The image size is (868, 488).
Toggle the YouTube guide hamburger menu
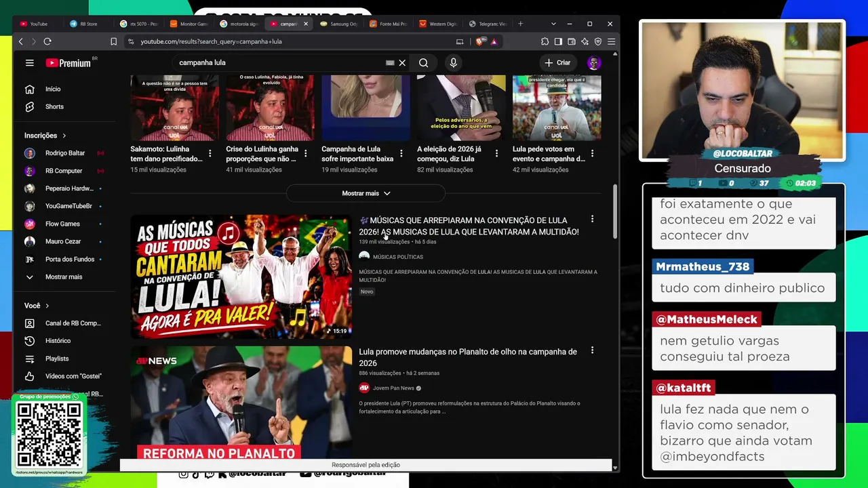30,62
